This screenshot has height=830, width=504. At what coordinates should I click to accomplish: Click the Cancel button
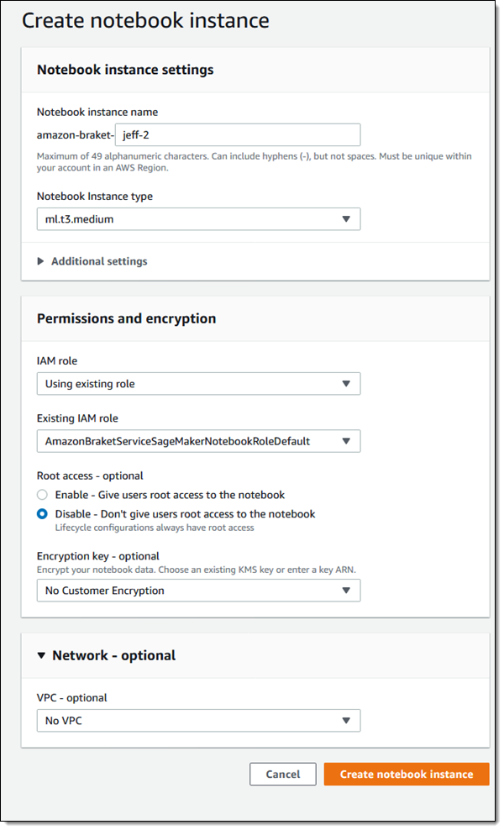(x=283, y=775)
